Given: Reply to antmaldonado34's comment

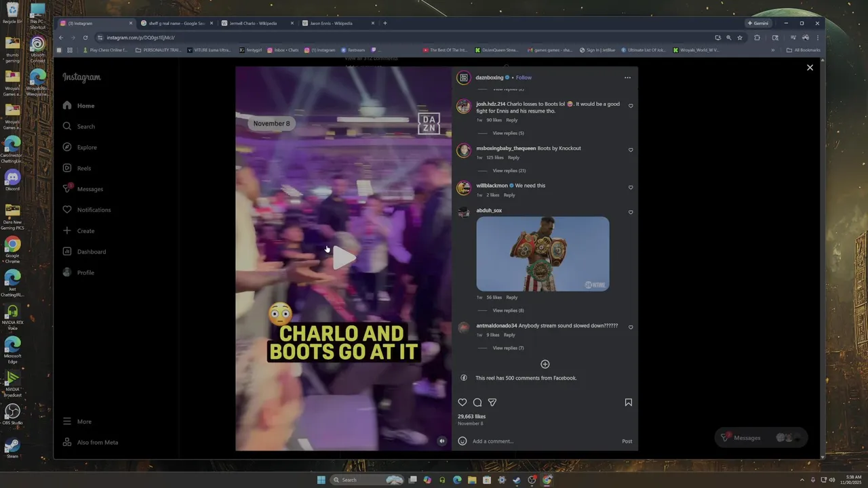Looking at the screenshot, I should 509,335.
